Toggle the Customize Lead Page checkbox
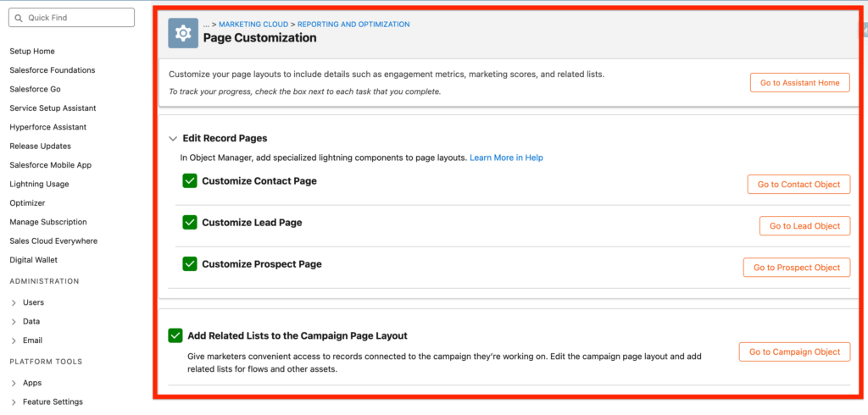 (x=190, y=222)
